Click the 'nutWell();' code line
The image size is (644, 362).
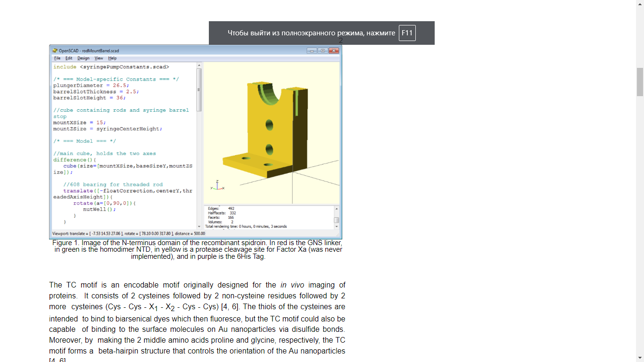click(x=99, y=209)
